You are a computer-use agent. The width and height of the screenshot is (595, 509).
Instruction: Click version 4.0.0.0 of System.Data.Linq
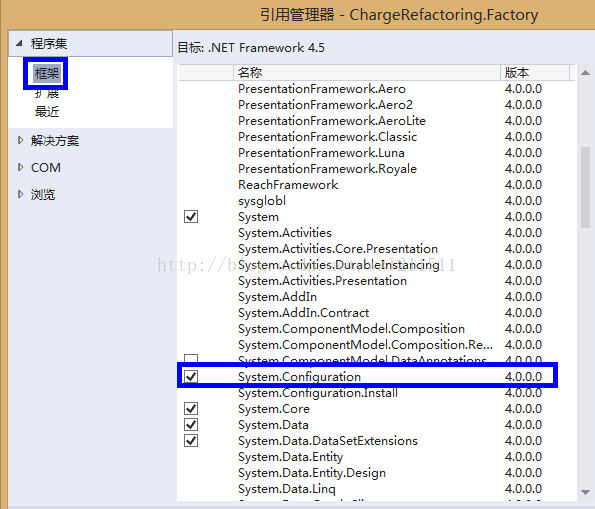[523, 489]
